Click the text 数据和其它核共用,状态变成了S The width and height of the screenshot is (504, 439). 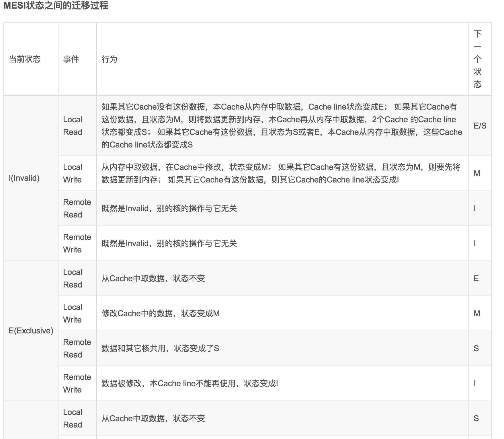pos(160,348)
